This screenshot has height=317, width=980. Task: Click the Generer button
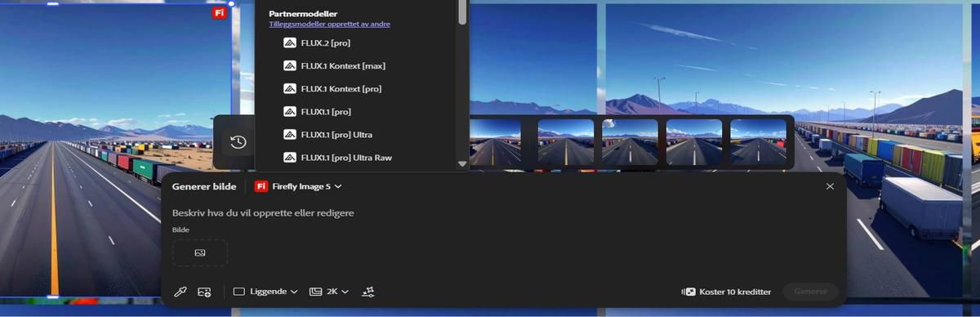click(x=810, y=292)
